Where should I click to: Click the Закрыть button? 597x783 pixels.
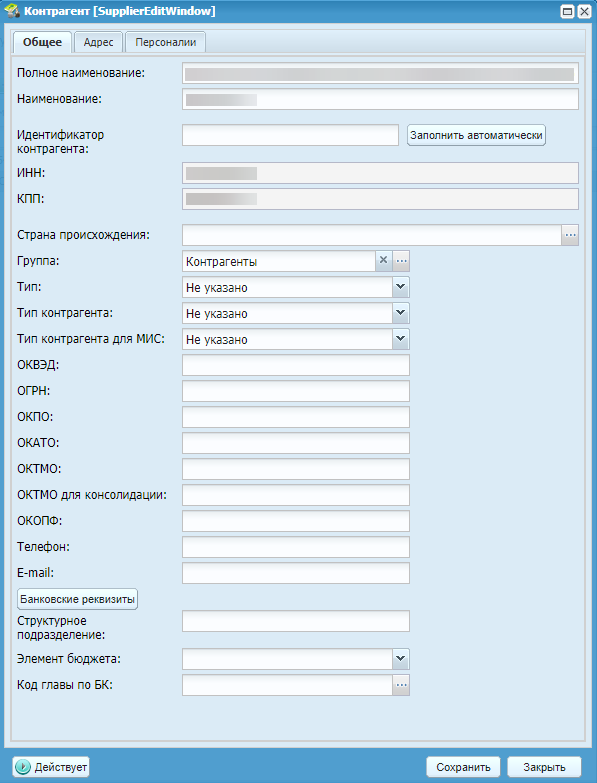(544, 767)
